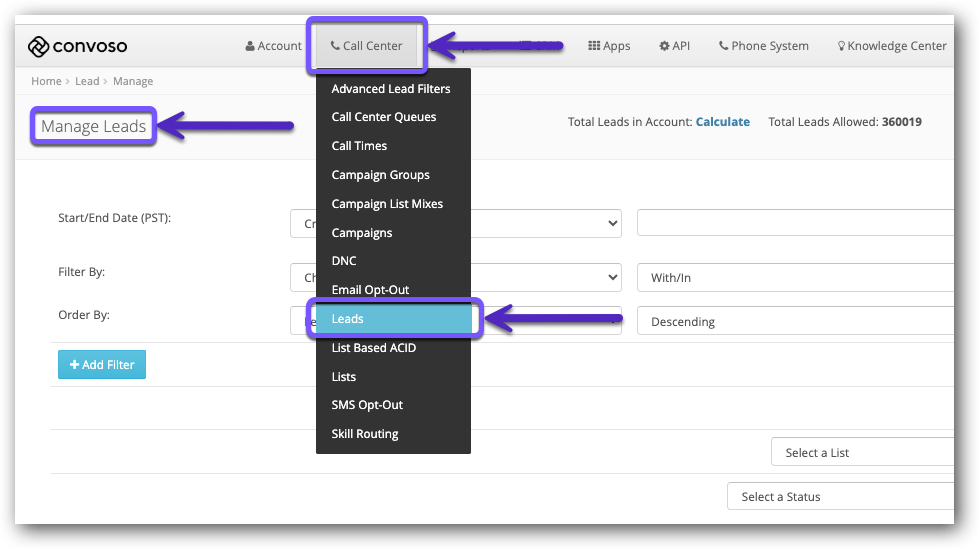Open the Descending sort order dropdown

[x=795, y=321]
